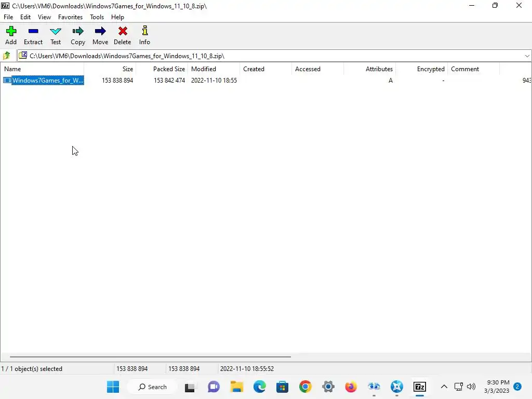Open Settings gear on taskbar
Screen dimensions: 532x399
pos(328,387)
